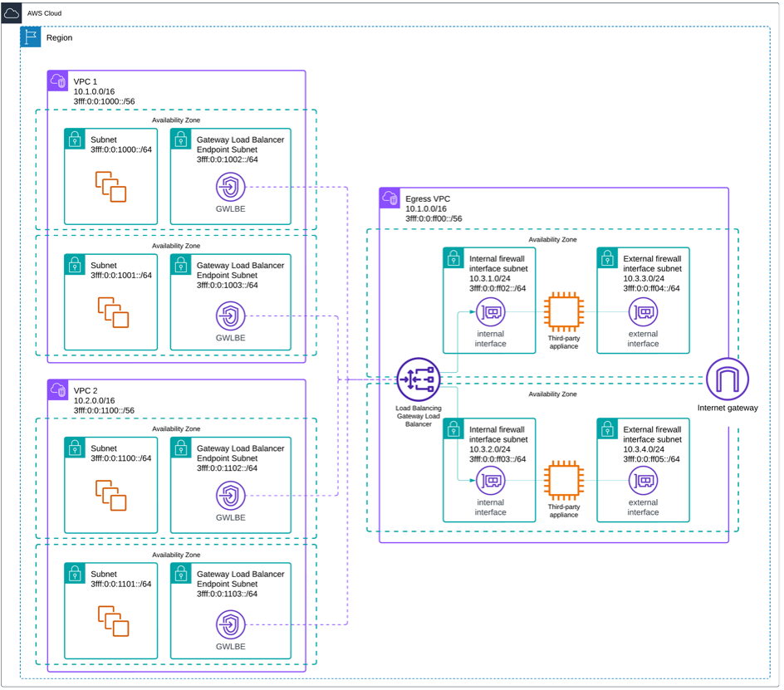Select the Egress VPC cloud icon
Screen dimensions: 784x690
coord(390,198)
